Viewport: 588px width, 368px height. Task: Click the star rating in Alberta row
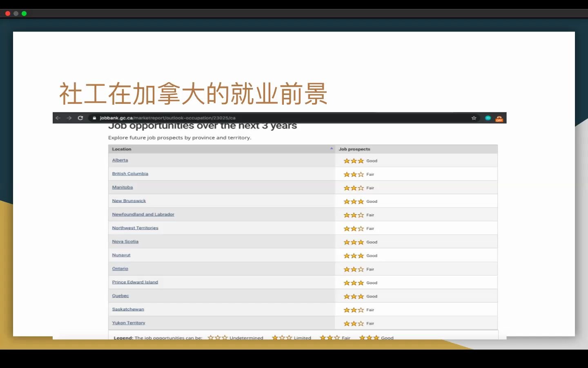point(354,161)
